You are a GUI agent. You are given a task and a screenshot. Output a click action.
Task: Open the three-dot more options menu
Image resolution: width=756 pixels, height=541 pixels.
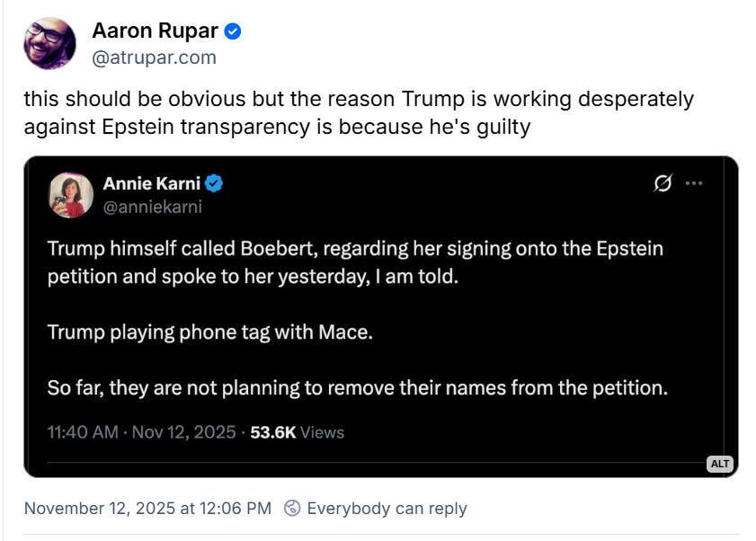[693, 183]
